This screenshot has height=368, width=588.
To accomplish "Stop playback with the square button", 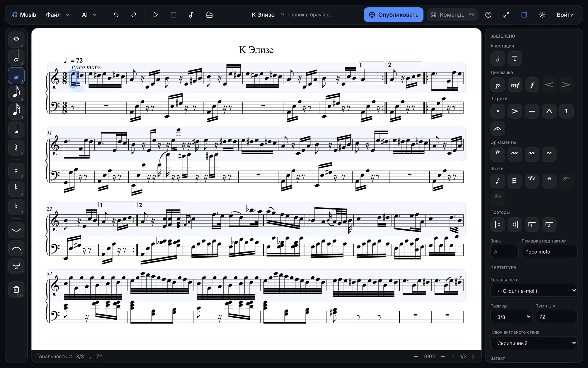I will (174, 15).
